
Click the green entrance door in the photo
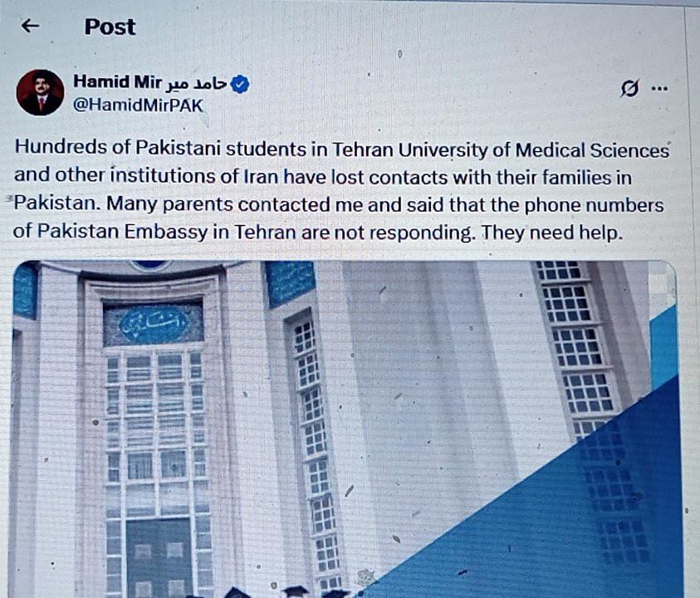[159, 558]
